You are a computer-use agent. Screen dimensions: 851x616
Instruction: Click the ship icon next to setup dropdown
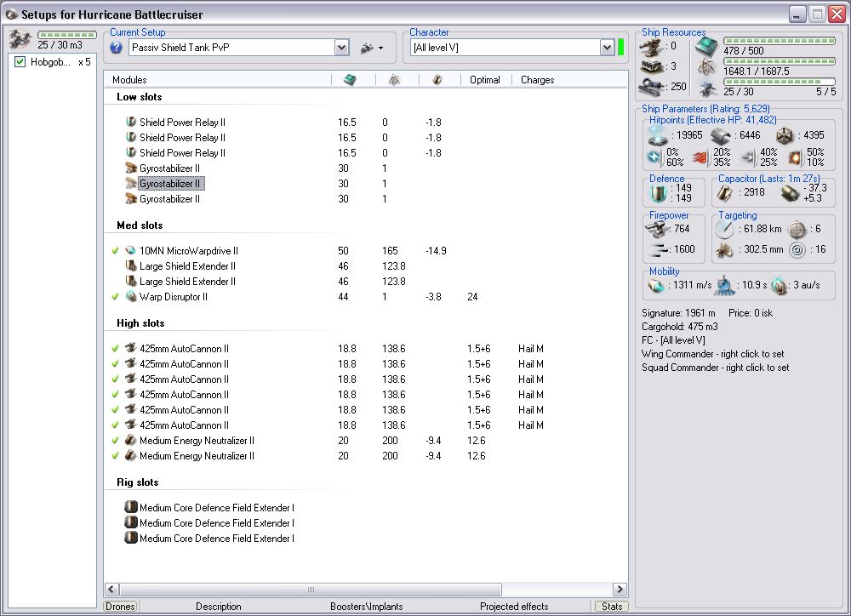(367, 48)
